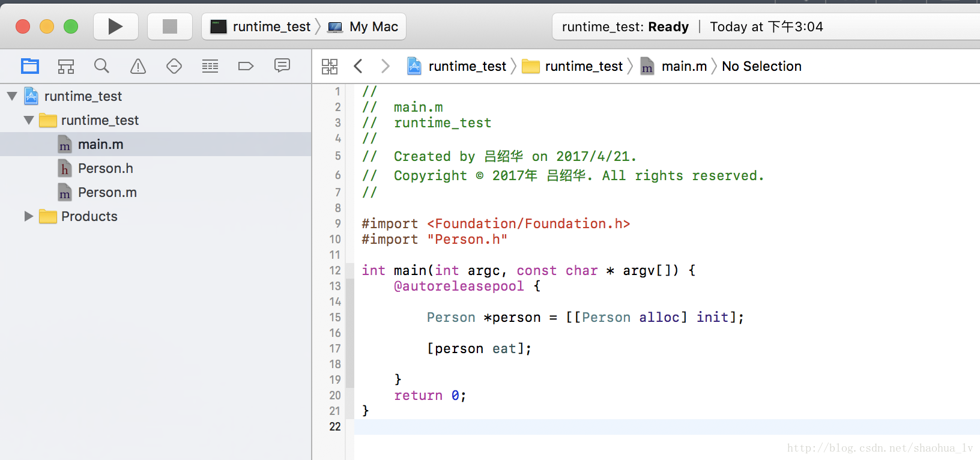Expand the Products folder
Image resolution: width=980 pixels, height=460 pixels.
(28, 216)
